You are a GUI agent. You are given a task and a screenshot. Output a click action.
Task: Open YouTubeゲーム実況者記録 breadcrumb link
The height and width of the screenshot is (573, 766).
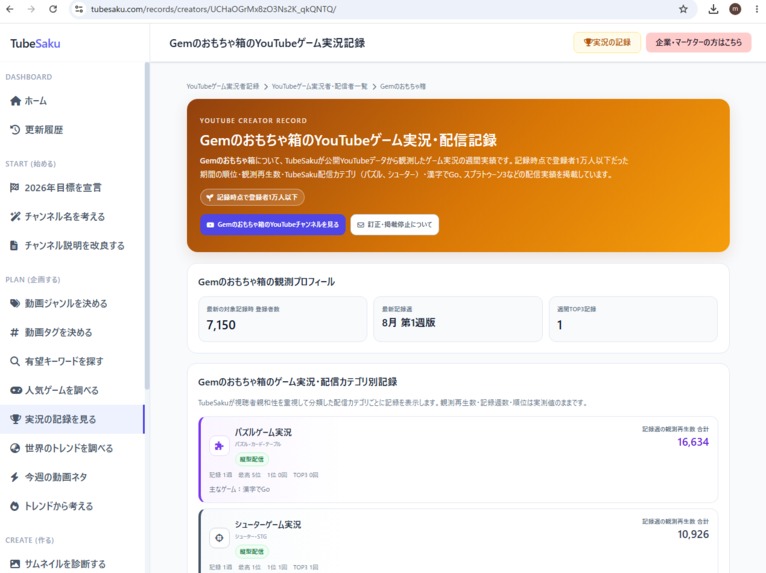pyautogui.click(x=222, y=86)
